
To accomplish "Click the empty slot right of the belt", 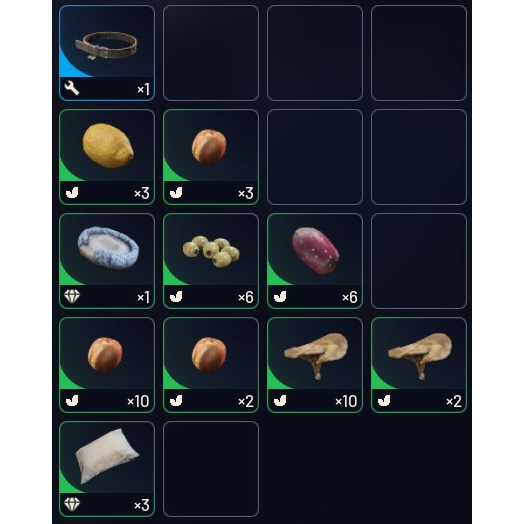I will [x=211, y=53].
